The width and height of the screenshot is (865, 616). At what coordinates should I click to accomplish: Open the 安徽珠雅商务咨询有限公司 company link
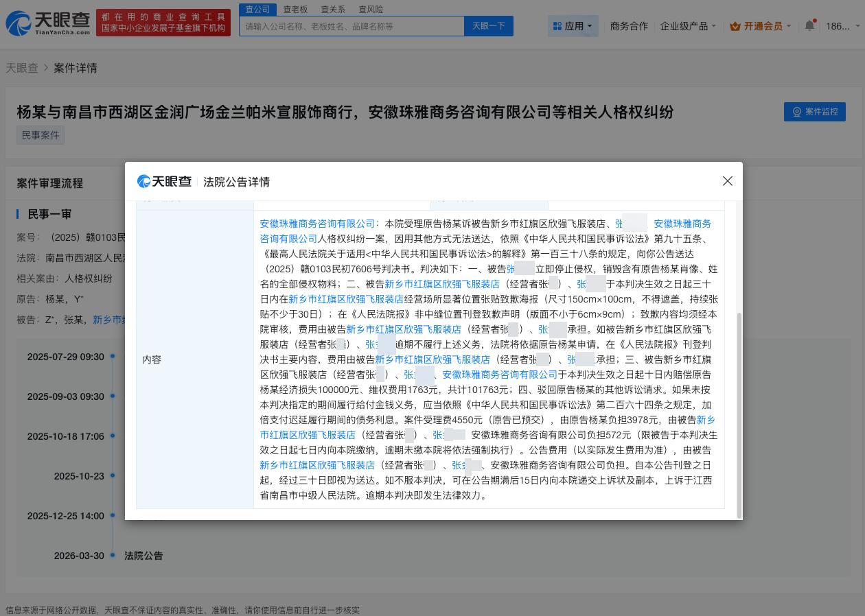point(317,223)
